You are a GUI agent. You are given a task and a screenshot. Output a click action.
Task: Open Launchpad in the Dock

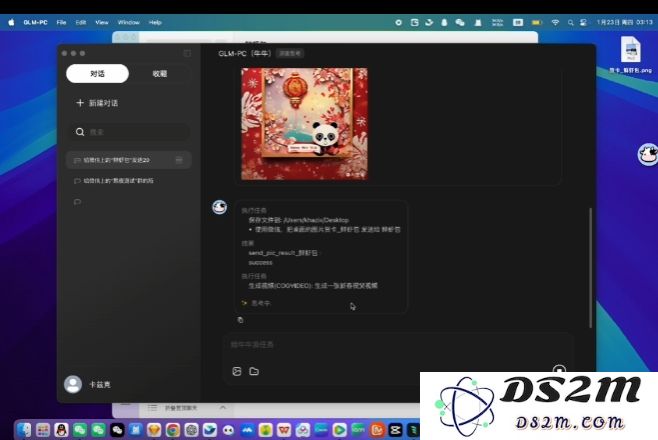click(43, 430)
